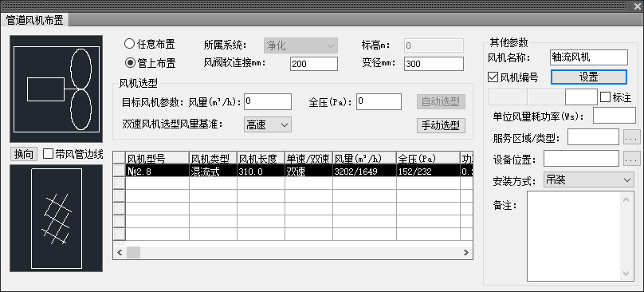The height and width of the screenshot is (292, 644).
Task: Click the 310.0 length cell
Action: (x=261, y=171)
